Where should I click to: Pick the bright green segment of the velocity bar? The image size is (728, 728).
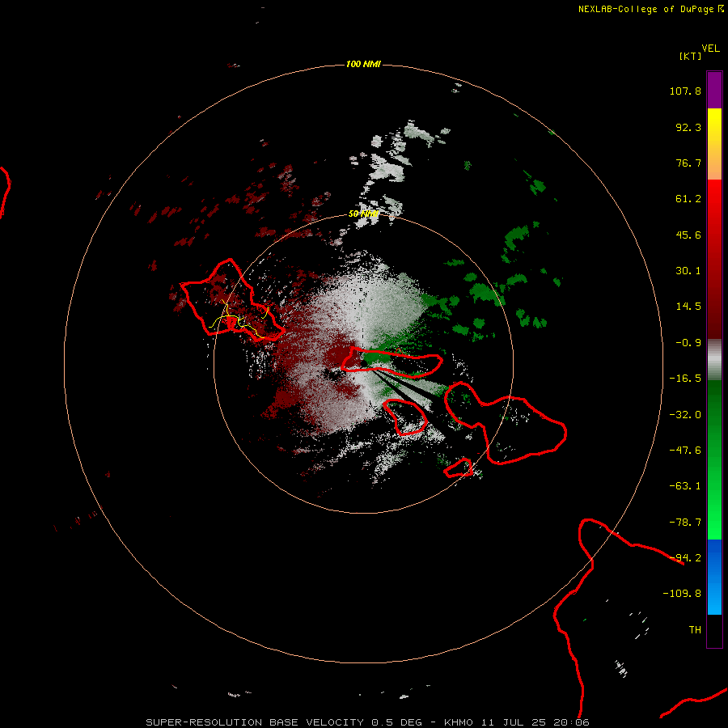click(x=714, y=502)
